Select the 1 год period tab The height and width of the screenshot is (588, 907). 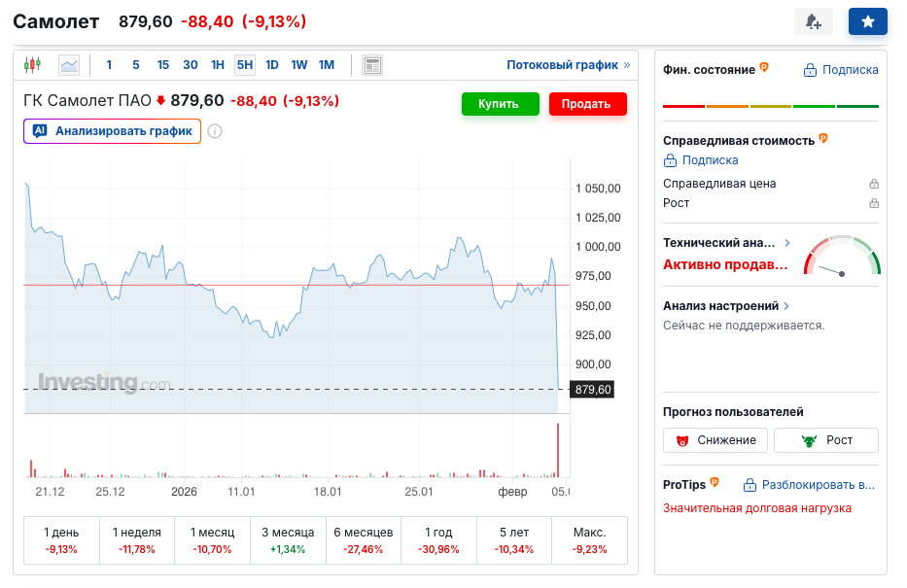(438, 540)
